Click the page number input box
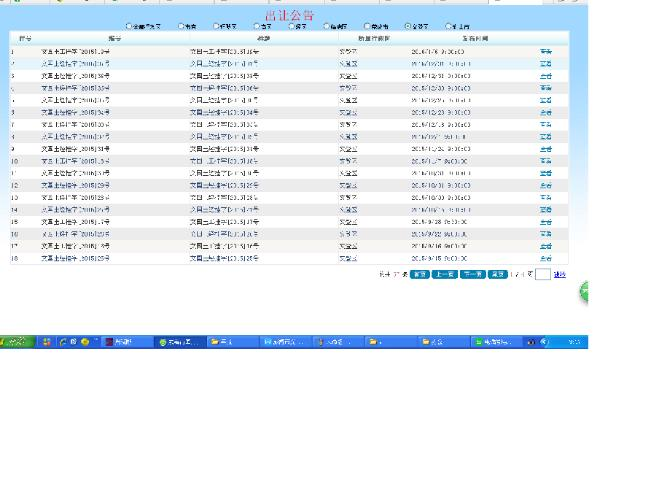Viewport: 656px width, 492px height. coord(542,274)
